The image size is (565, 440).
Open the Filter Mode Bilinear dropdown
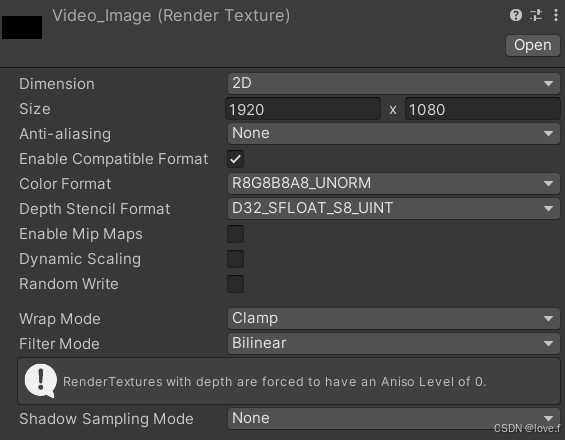tap(393, 343)
